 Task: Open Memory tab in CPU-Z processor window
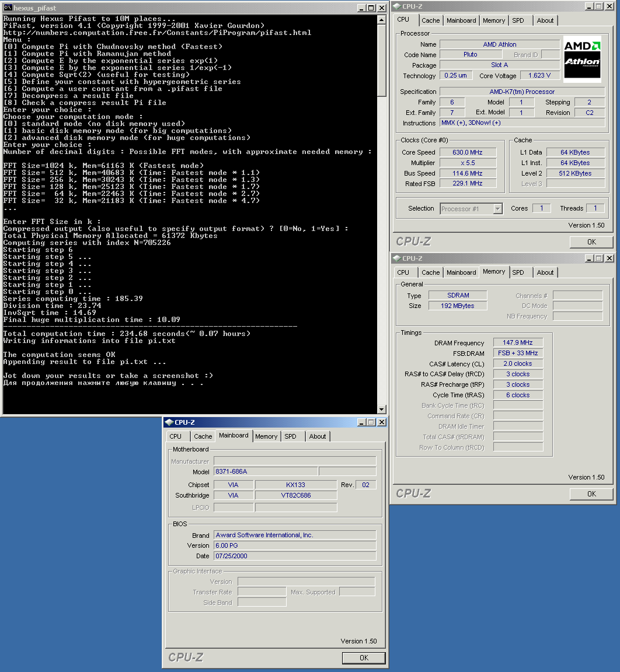pos(494,20)
